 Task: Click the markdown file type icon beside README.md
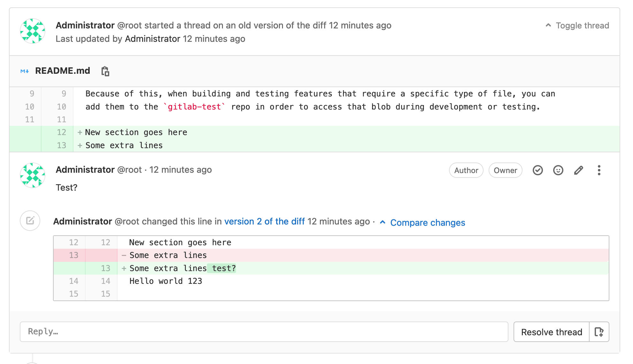[24, 71]
